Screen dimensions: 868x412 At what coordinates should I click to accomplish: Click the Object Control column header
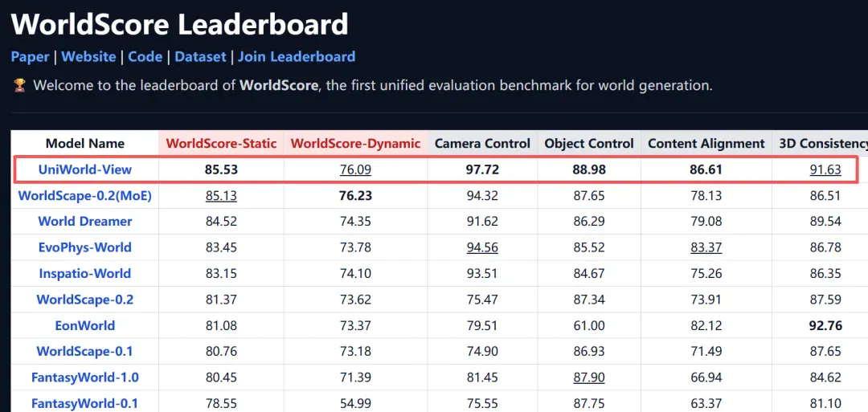[589, 144]
